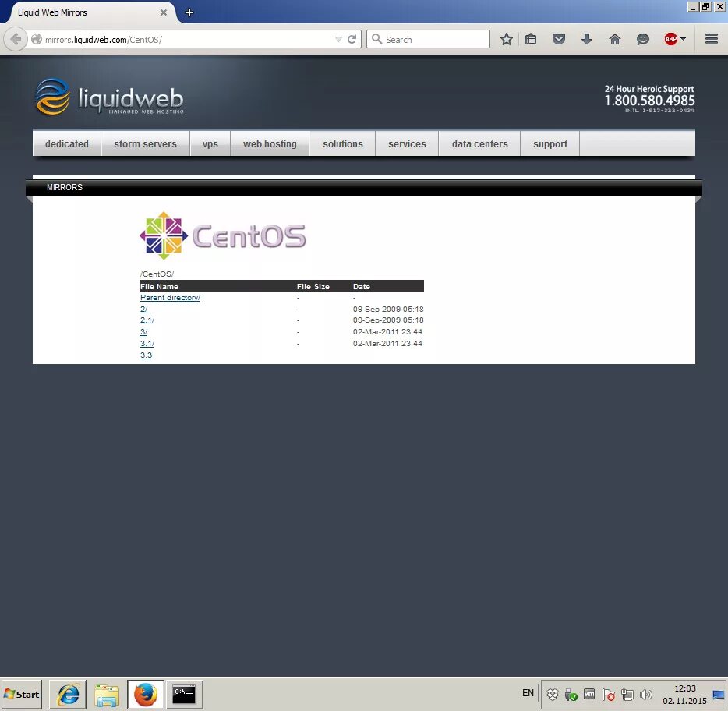728x711 pixels.
Task: Open the 3.3 directory link
Action: [x=146, y=355]
